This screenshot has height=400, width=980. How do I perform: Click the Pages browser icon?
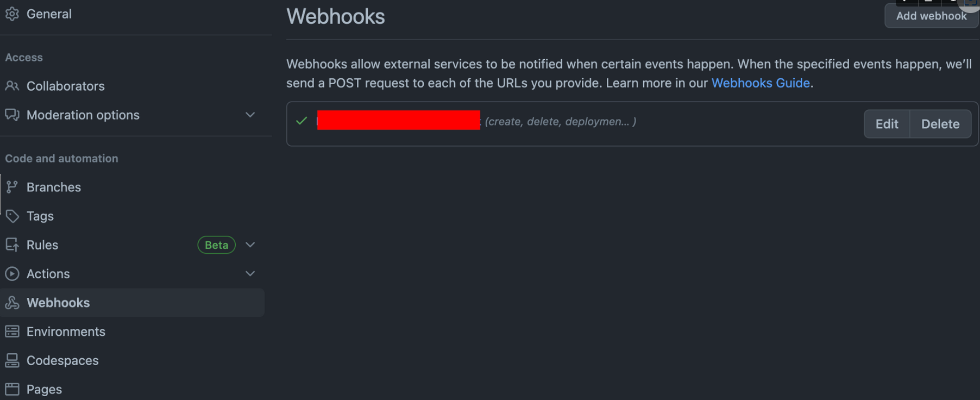(x=12, y=389)
